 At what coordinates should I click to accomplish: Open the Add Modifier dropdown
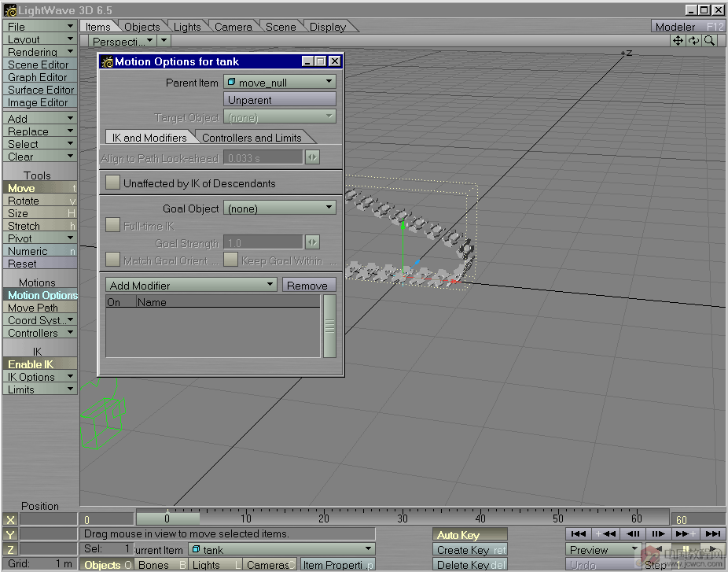coord(191,286)
